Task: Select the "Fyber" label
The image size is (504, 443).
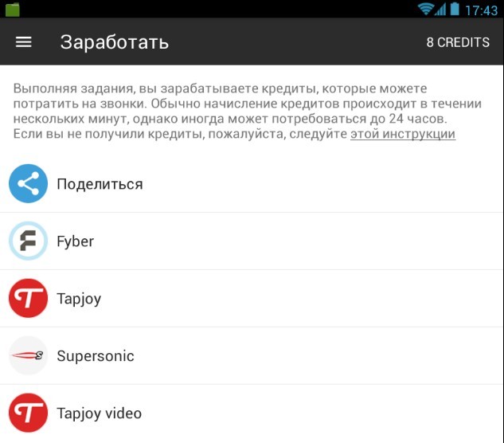Action: [75, 241]
